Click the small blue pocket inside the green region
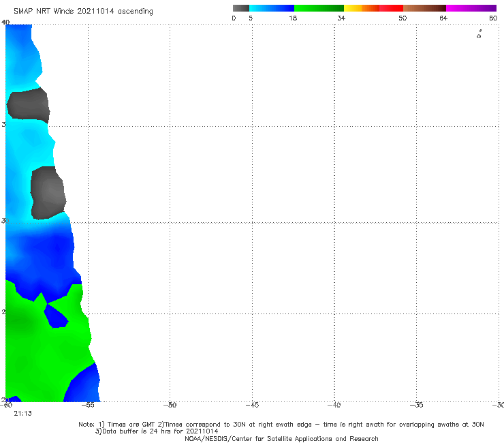Image resolution: width=504 pixels, height=443 pixels. click(56, 316)
